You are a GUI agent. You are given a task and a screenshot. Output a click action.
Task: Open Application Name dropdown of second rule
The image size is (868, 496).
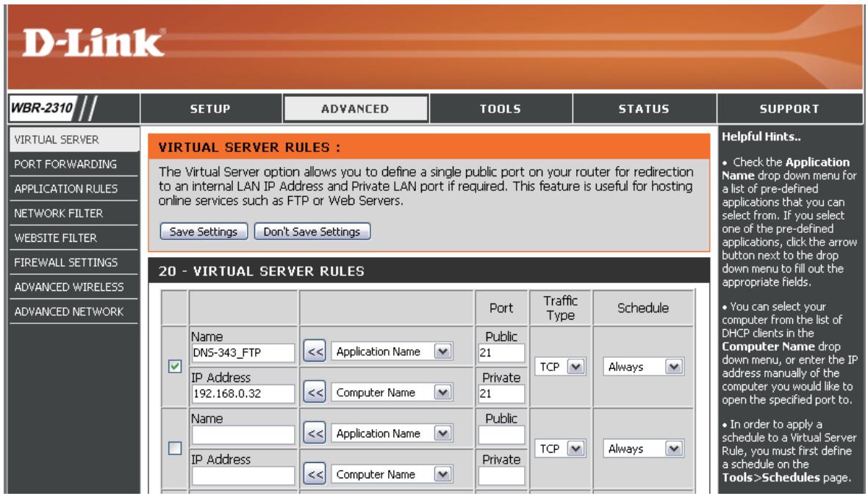392,434
